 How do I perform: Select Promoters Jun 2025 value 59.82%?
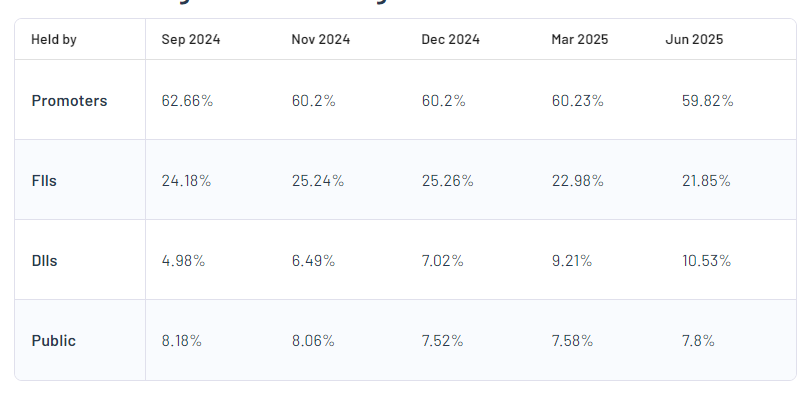coord(707,101)
